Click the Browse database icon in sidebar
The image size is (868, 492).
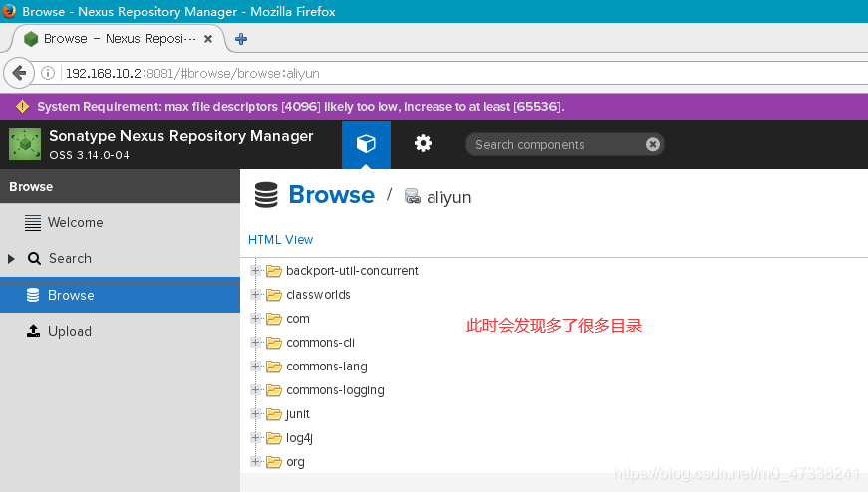point(33,295)
